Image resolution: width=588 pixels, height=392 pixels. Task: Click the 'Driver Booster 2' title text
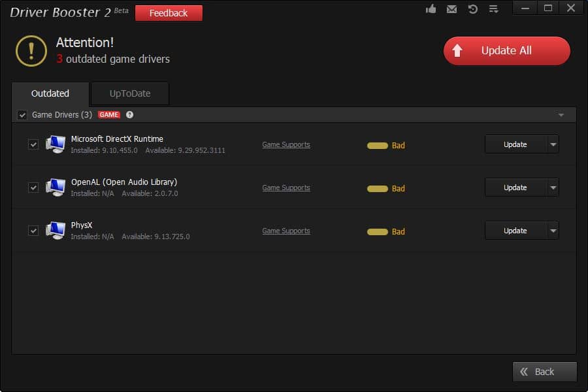[x=60, y=12]
